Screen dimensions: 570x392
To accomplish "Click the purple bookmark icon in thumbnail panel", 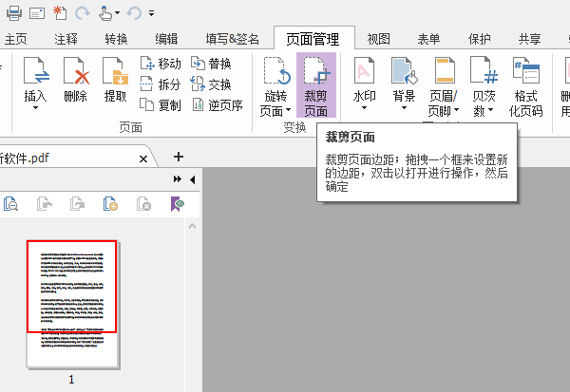I will [178, 204].
